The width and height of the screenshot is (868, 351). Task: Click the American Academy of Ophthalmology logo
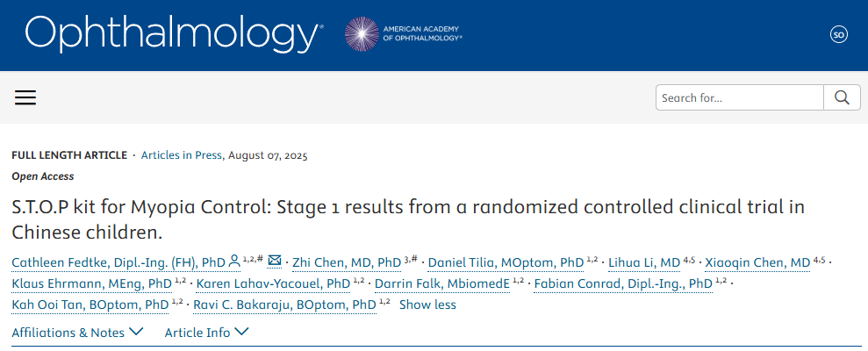coord(403,34)
